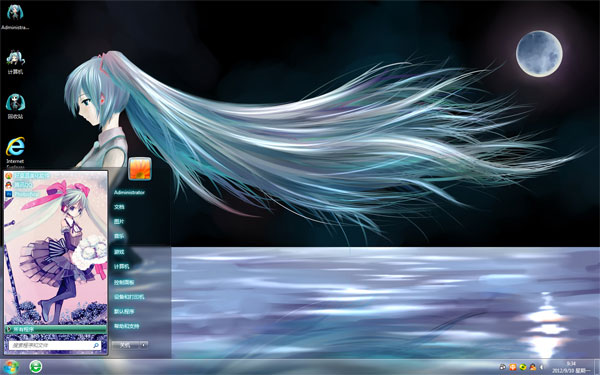Open the Administrator desktop folder icon
The image size is (600, 375).
15,16
